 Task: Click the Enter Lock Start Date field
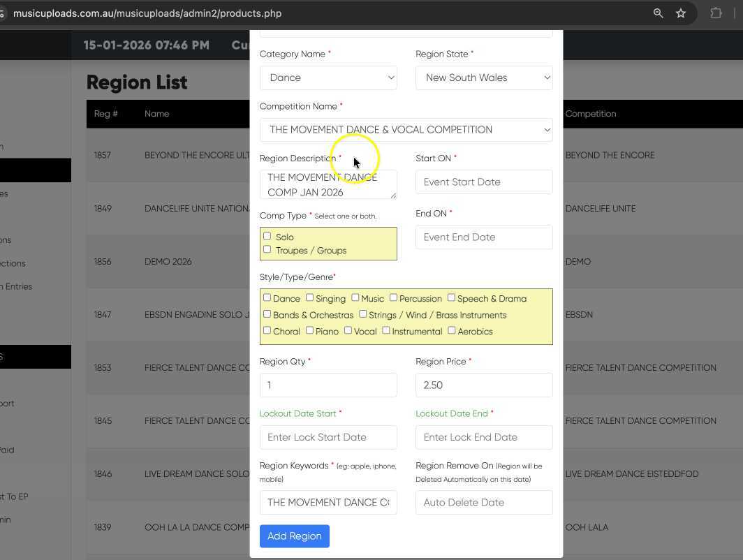pos(328,437)
